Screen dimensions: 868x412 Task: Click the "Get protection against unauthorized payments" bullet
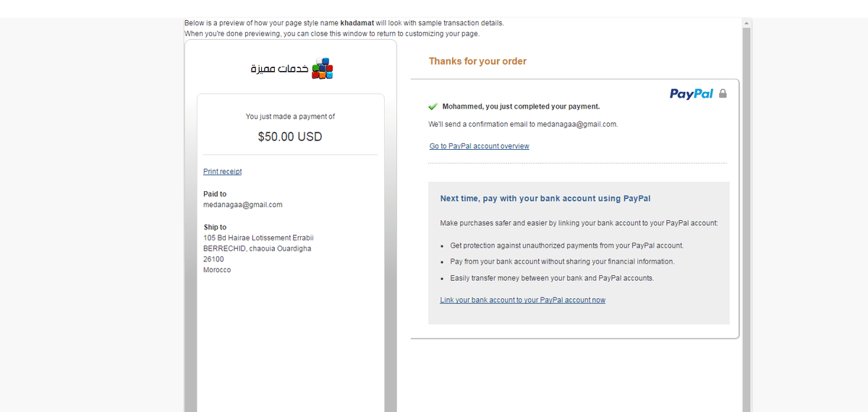pos(566,245)
